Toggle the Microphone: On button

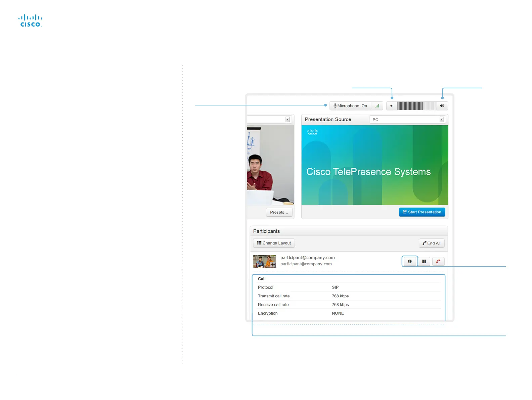click(x=350, y=106)
